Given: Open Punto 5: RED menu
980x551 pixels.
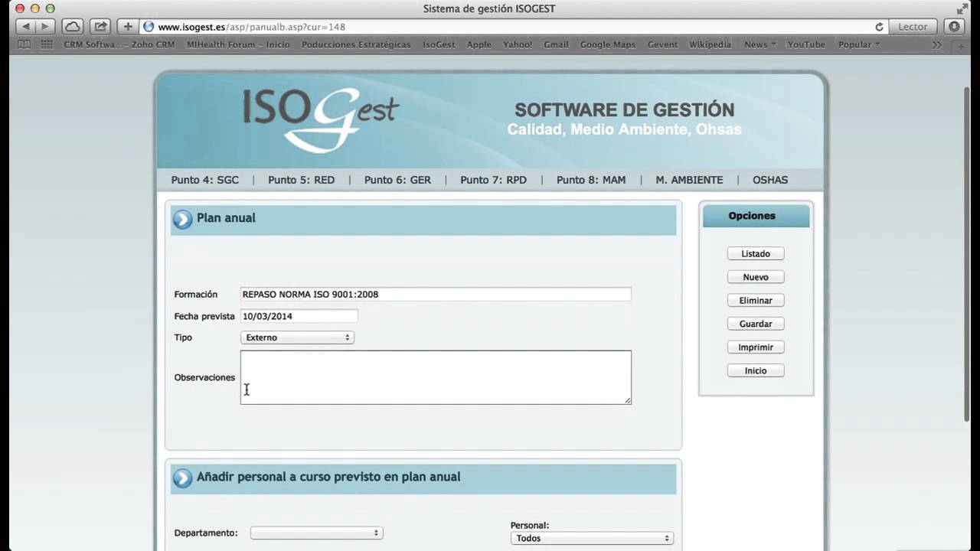Looking at the screenshot, I should [302, 180].
